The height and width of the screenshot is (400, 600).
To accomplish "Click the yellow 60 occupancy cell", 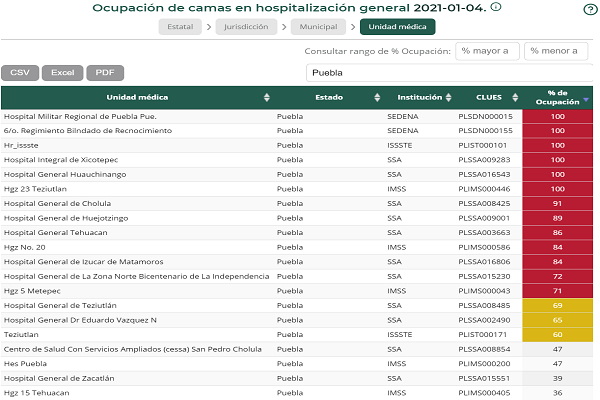I will tap(558, 335).
